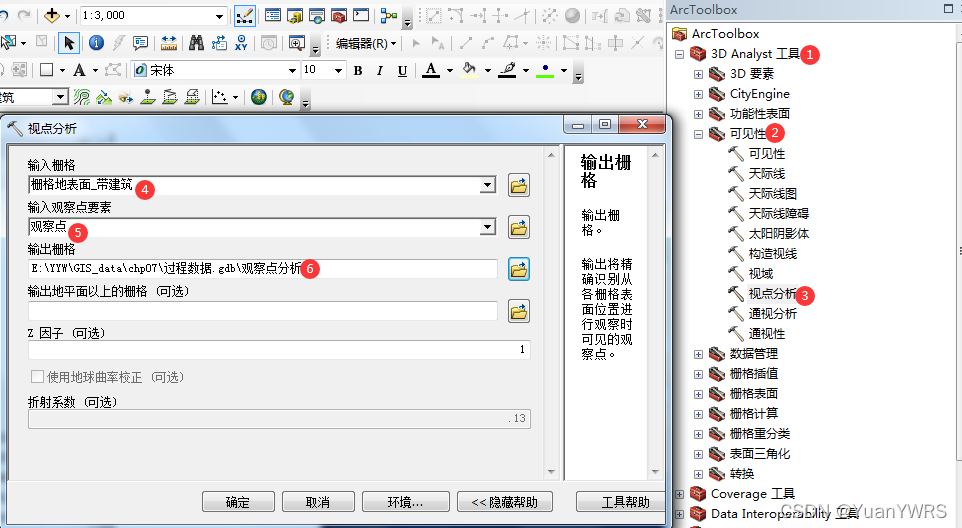Image resolution: width=962 pixels, height=528 pixels.
Task: Select the 天际线 tool in ArcToolbox
Action: click(x=766, y=174)
